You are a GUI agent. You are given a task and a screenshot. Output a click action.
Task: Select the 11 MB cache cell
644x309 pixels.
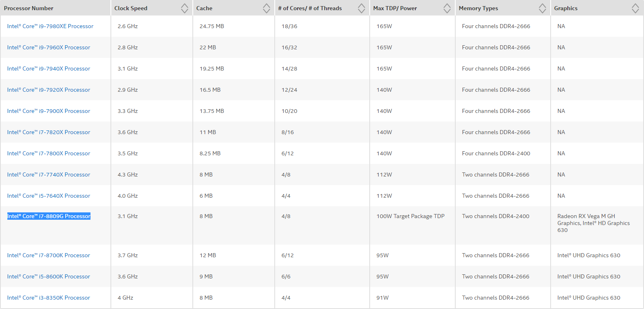[234, 132]
